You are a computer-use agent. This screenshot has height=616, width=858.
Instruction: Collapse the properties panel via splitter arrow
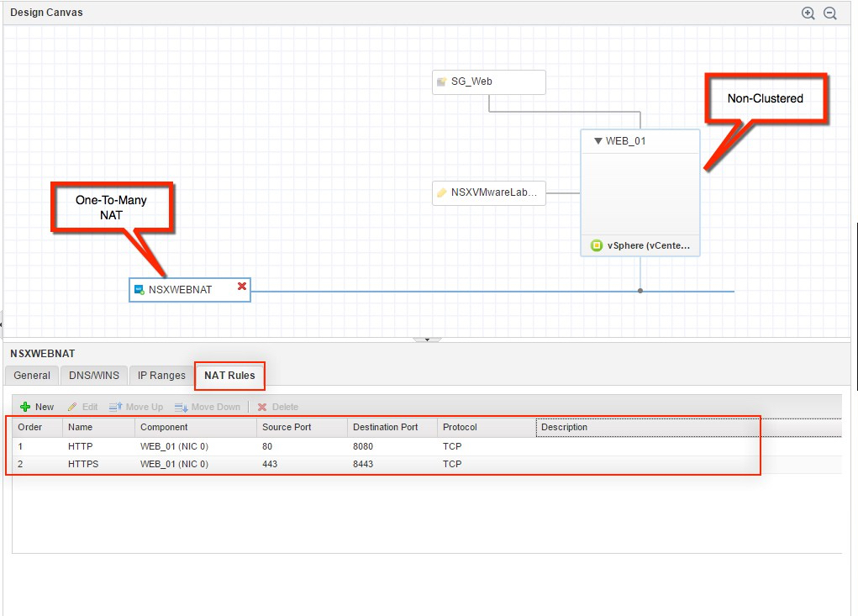point(427,340)
